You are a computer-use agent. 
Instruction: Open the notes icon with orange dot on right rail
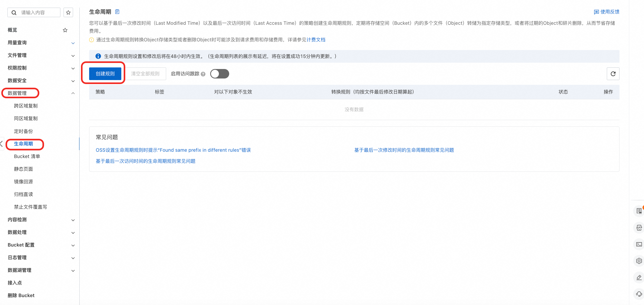tap(639, 211)
